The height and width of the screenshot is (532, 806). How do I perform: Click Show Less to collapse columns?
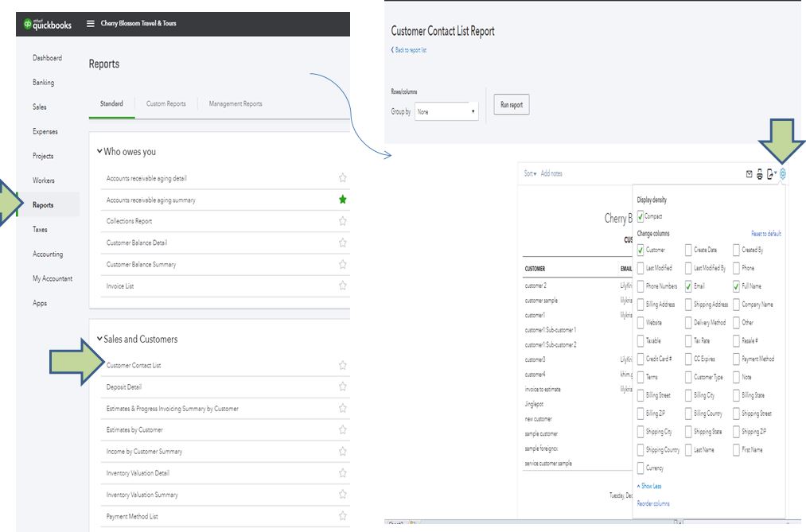coord(649,486)
